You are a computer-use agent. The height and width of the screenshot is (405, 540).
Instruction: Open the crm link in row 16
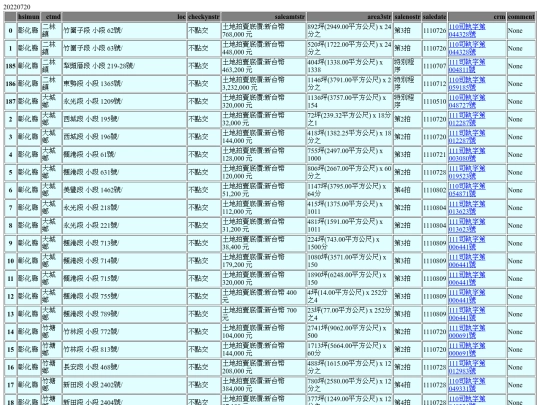click(x=467, y=367)
